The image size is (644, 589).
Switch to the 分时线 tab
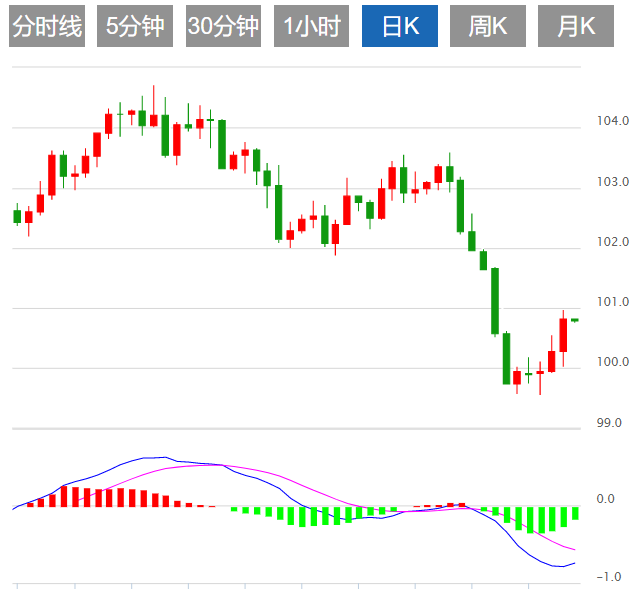point(47,26)
